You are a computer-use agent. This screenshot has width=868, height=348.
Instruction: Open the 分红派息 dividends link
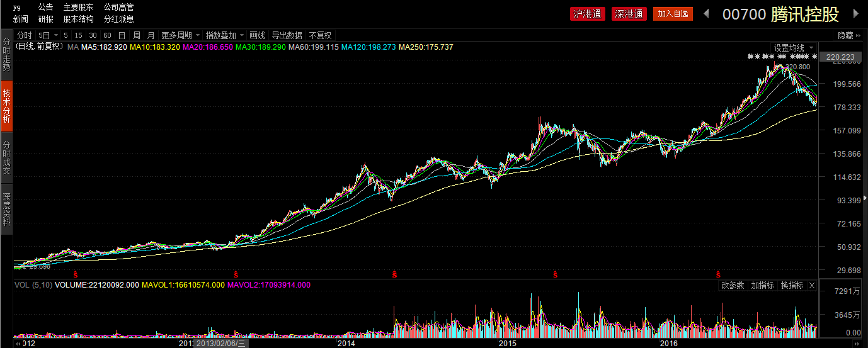pyautogui.click(x=118, y=20)
